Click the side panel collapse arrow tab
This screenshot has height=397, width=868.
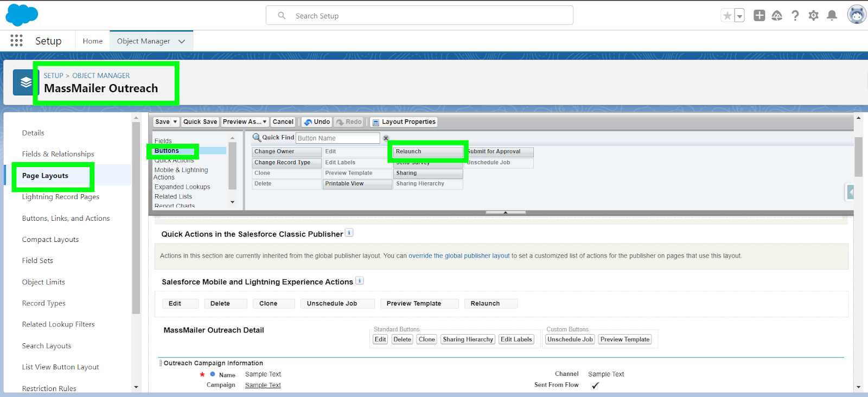click(x=850, y=192)
